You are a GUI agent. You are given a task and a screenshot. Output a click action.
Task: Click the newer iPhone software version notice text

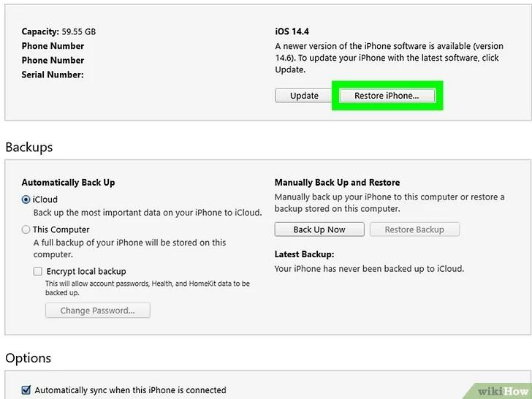pyautogui.click(x=389, y=58)
